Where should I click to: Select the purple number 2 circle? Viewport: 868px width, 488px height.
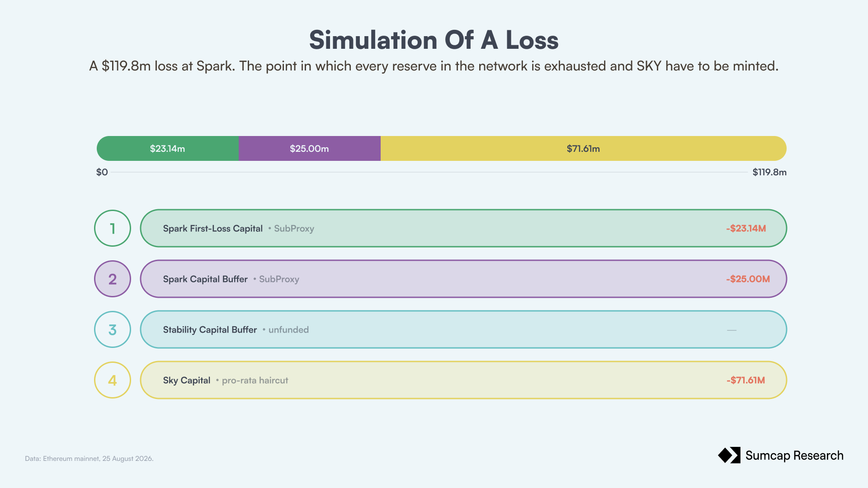pos(113,279)
